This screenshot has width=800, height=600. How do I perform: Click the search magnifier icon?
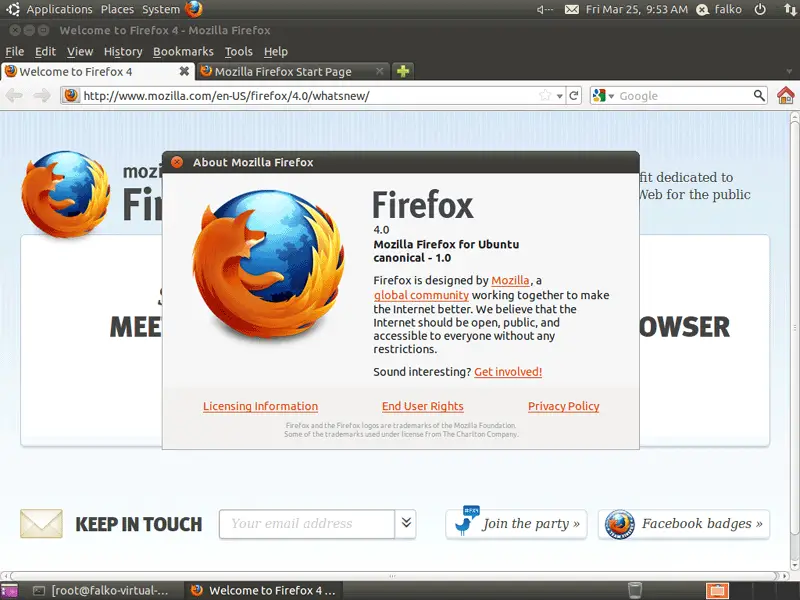point(759,95)
